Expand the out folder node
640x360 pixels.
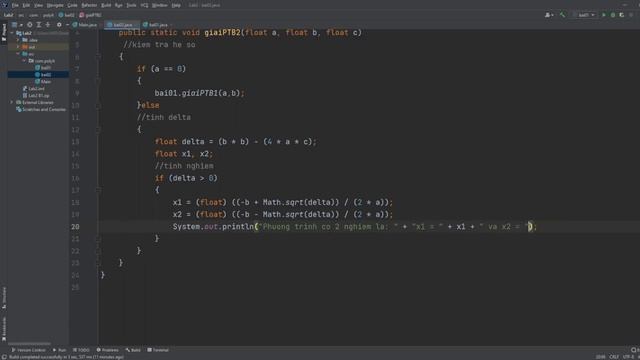[x=18, y=47]
